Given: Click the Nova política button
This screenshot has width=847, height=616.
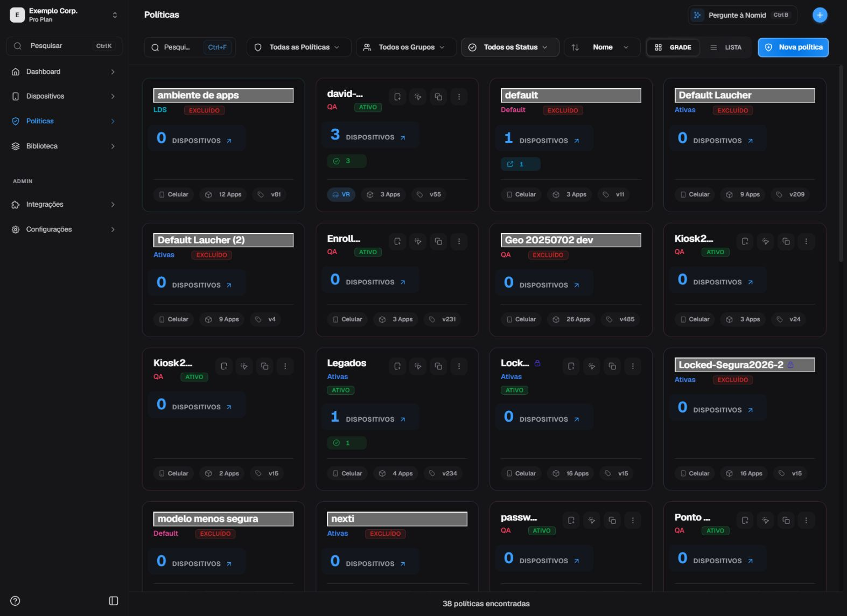Looking at the screenshot, I should [793, 47].
